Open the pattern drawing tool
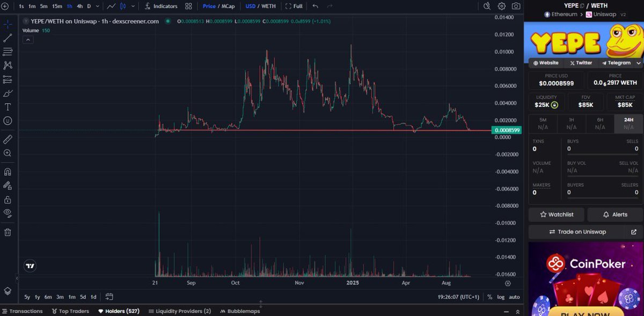 tap(8, 66)
